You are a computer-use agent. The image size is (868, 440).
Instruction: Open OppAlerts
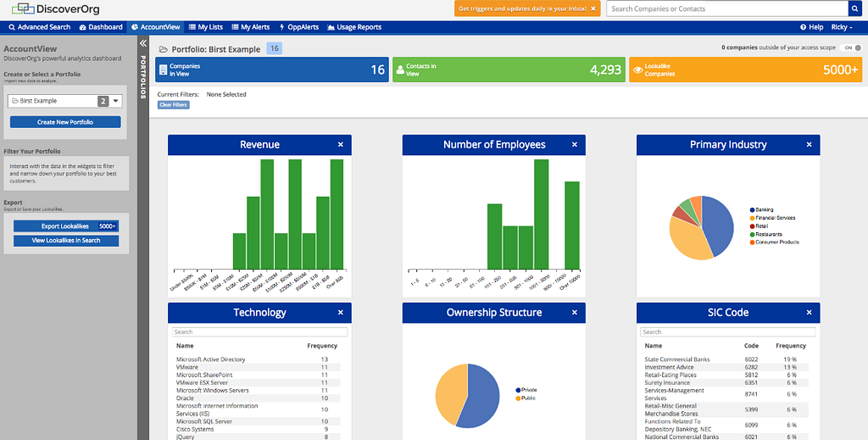pyautogui.click(x=299, y=27)
